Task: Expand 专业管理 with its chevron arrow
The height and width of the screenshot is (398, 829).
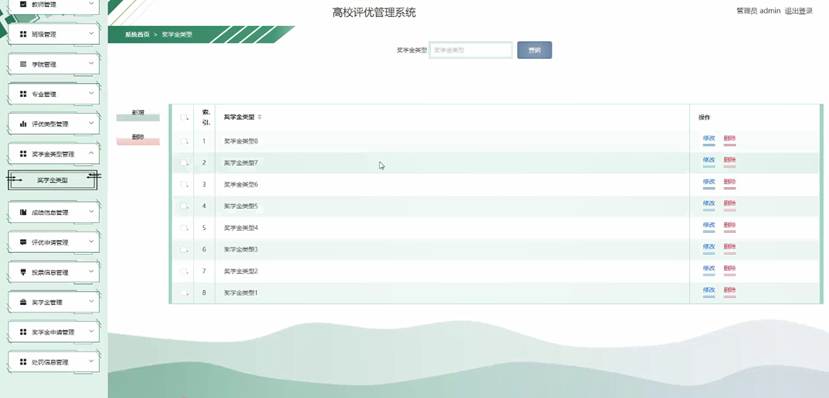Action: [91, 94]
